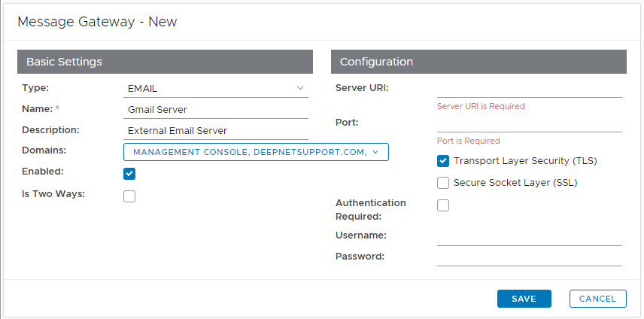Enable Secure Socket Layer (SSL) checkbox

443,183
